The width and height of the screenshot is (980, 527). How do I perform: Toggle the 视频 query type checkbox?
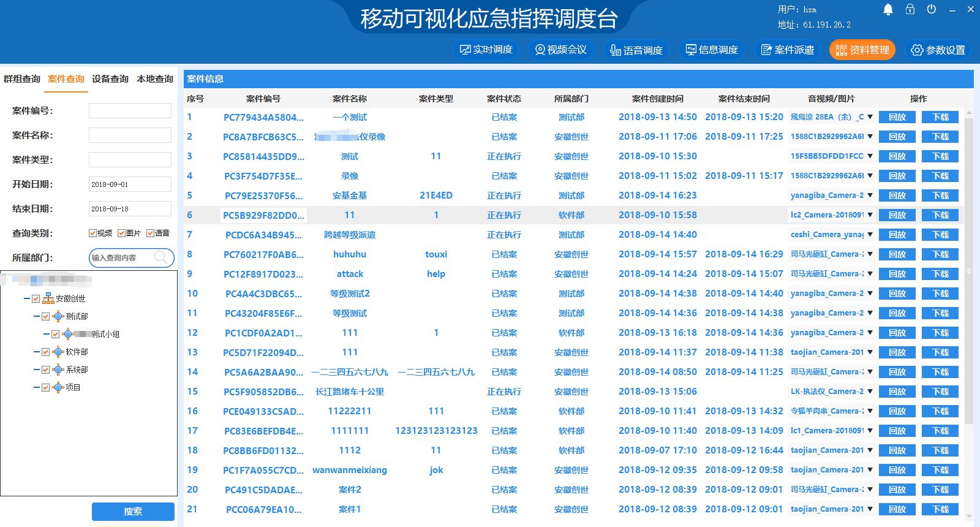[93, 233]
